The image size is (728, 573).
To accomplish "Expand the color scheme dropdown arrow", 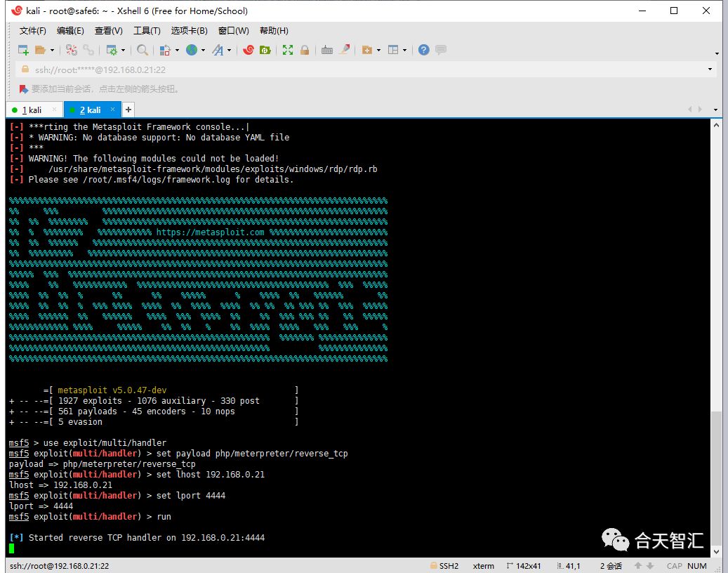I will point(177,50).
